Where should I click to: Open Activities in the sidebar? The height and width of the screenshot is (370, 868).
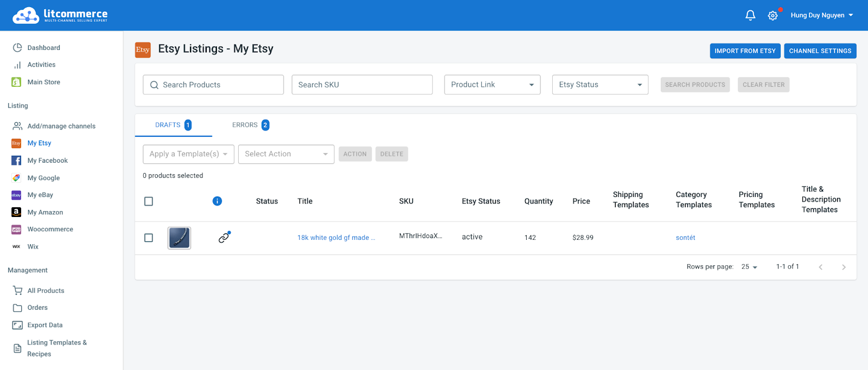pyautogui.click(x=41, y=65)
